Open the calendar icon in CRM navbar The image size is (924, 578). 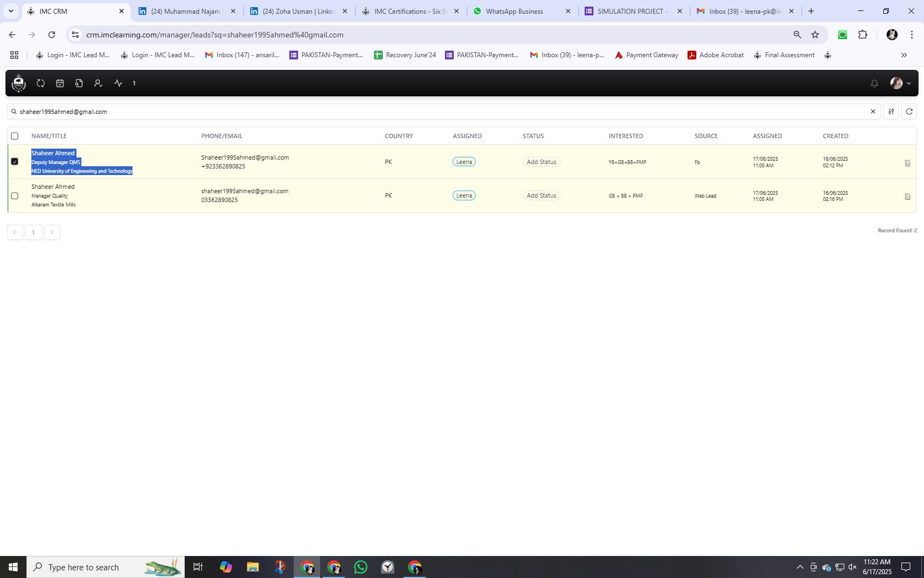[60, 83]
